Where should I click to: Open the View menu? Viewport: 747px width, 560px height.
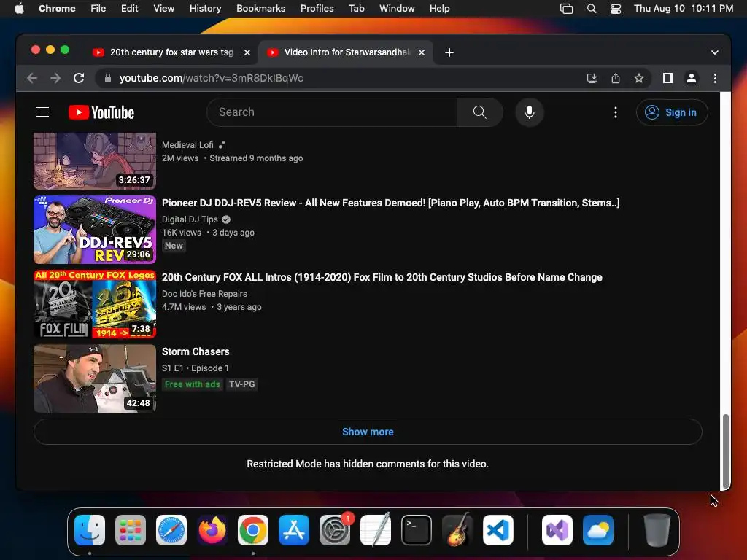point(164,9)
